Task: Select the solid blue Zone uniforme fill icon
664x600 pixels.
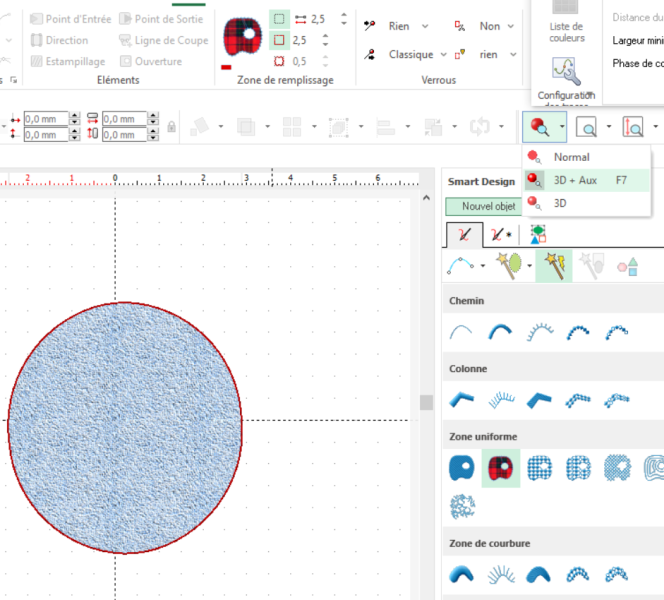Action: click(462, 467)
